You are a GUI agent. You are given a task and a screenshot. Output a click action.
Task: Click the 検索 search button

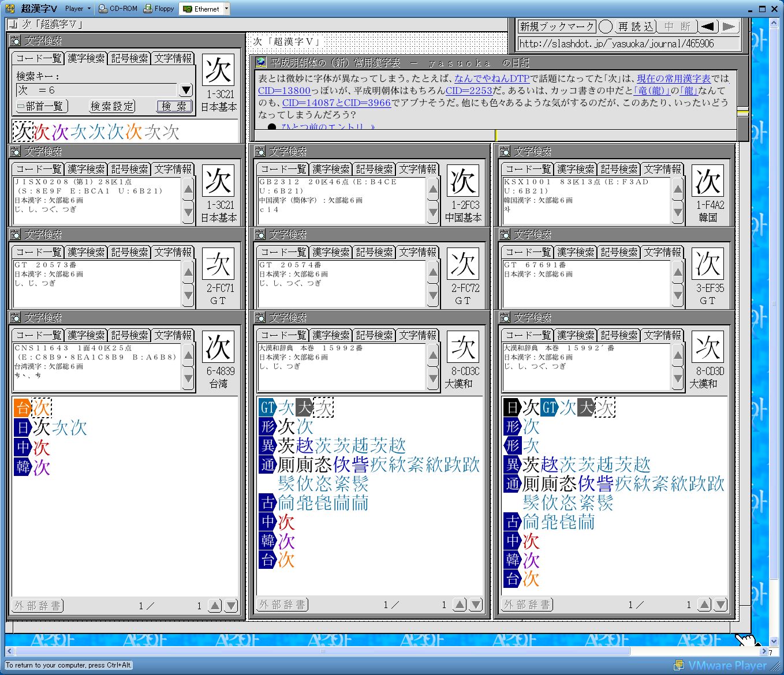coord(173,106)
